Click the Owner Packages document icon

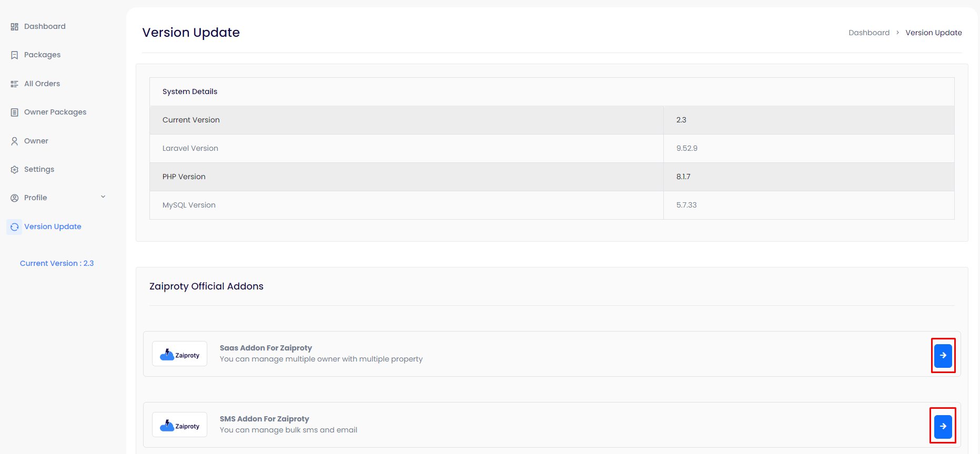14,112
